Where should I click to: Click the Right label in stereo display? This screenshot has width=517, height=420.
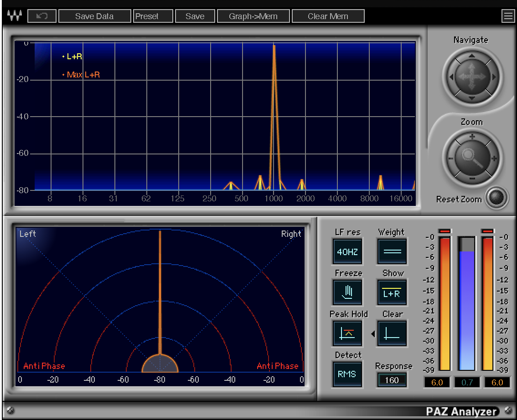291,234
